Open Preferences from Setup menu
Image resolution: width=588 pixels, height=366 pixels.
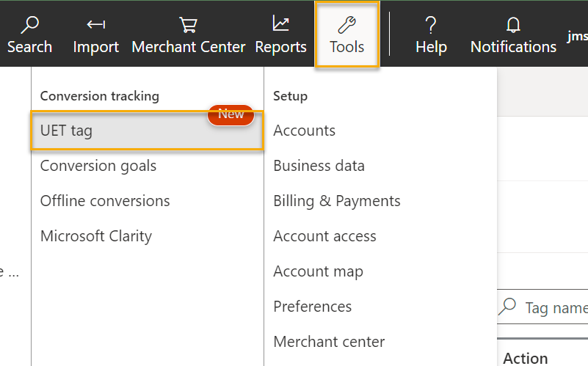(313, 307)
